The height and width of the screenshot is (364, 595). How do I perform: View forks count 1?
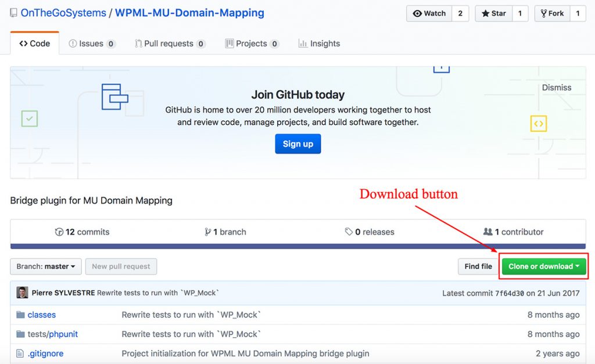[x=578, y=13]
